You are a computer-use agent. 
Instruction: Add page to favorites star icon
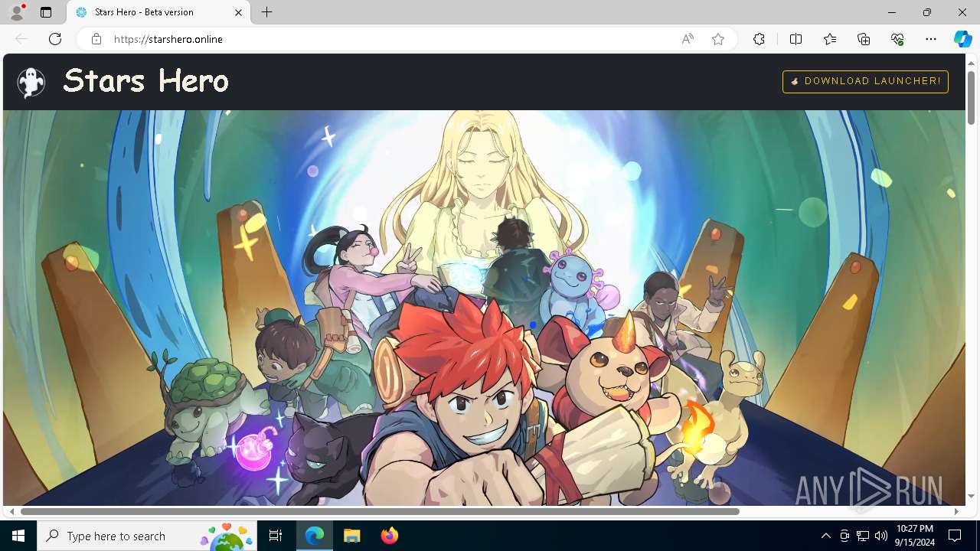pos(718,39)
